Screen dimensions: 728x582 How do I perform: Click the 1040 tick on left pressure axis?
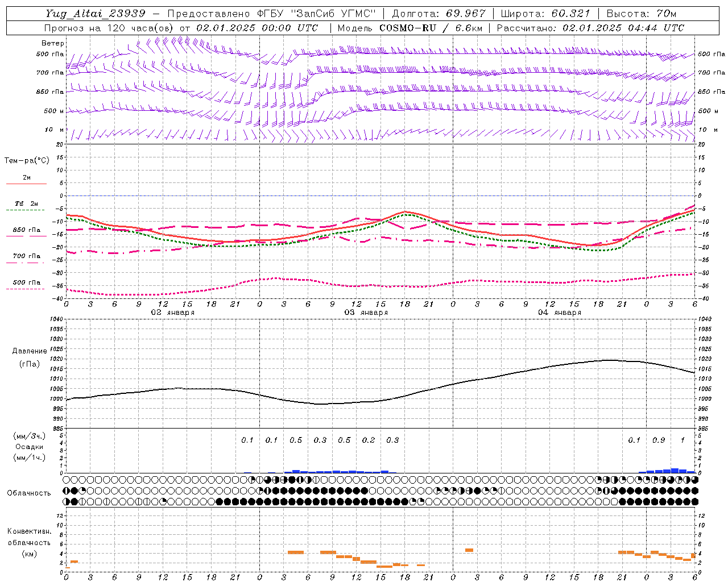(56, 319)
